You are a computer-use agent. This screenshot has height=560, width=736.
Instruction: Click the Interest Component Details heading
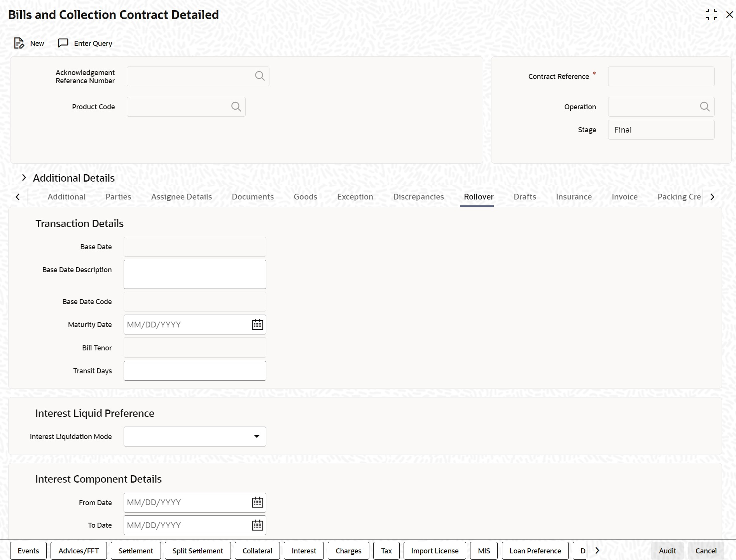pyautogui.click(x=98, y=479)
